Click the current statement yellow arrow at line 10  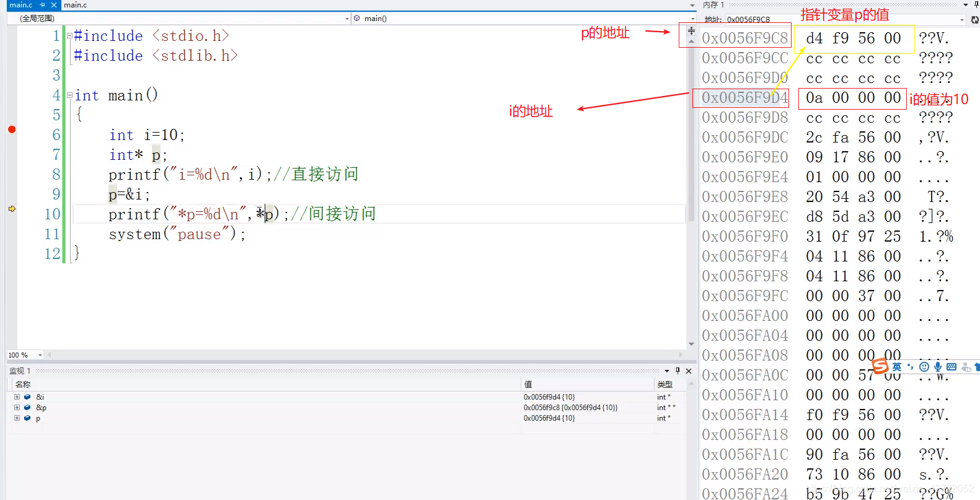[12, 209]
